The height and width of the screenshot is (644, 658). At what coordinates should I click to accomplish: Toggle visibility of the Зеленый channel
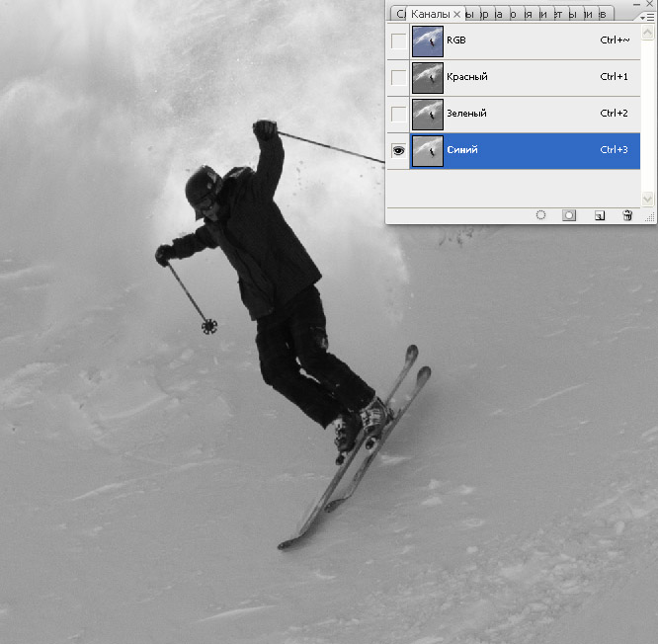click(x=398, y=114)
